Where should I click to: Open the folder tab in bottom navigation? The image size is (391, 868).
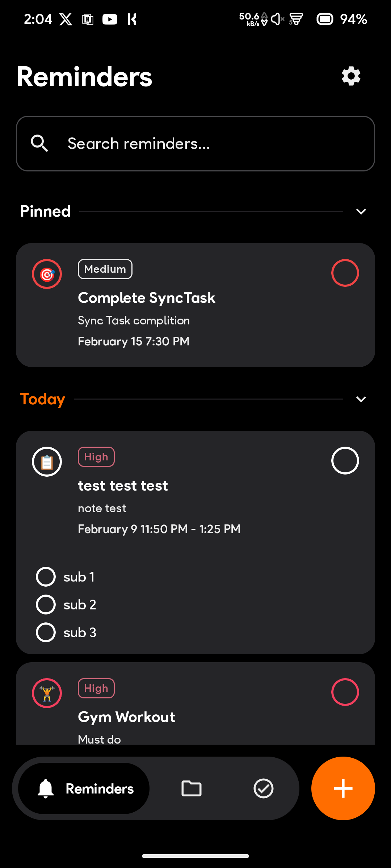(191, 788)
